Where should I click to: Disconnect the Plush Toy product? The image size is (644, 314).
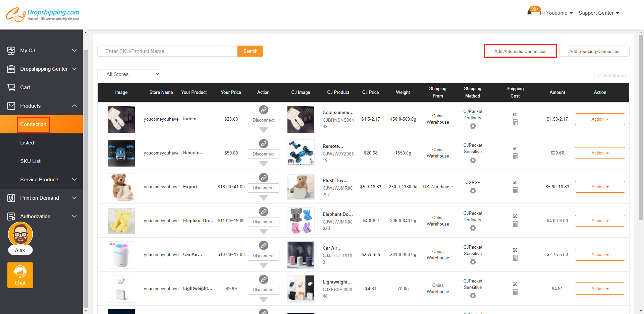pos(264,188)
